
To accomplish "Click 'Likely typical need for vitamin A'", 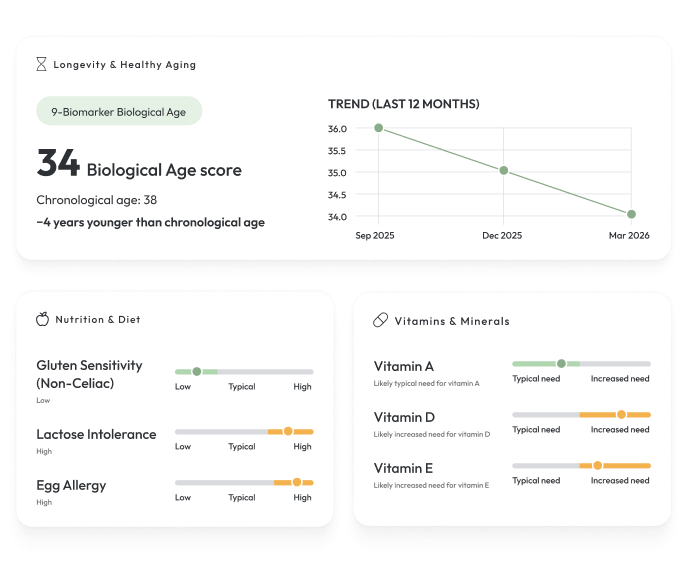I will click(x=427, y=383).
